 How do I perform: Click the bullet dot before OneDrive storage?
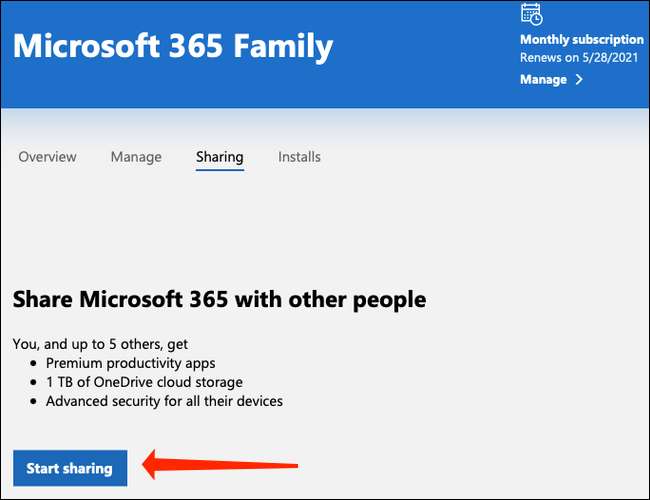(34, 382)
